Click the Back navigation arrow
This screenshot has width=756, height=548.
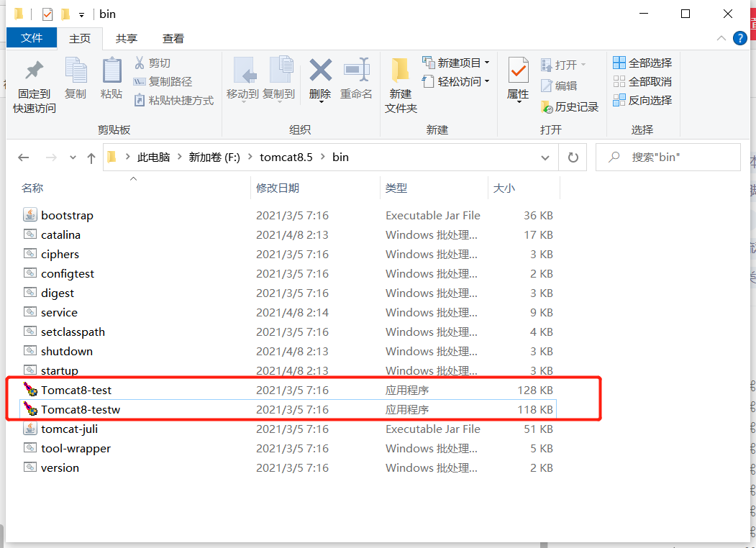(23, 157)
